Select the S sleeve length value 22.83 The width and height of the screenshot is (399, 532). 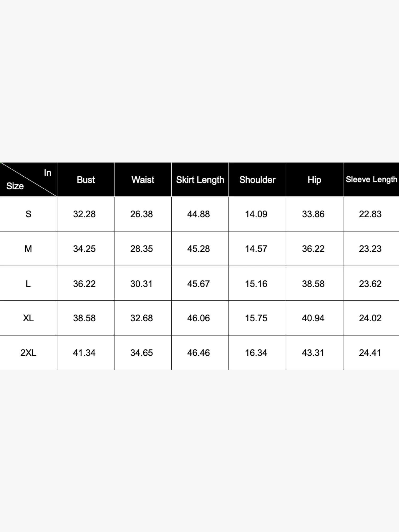370,214
